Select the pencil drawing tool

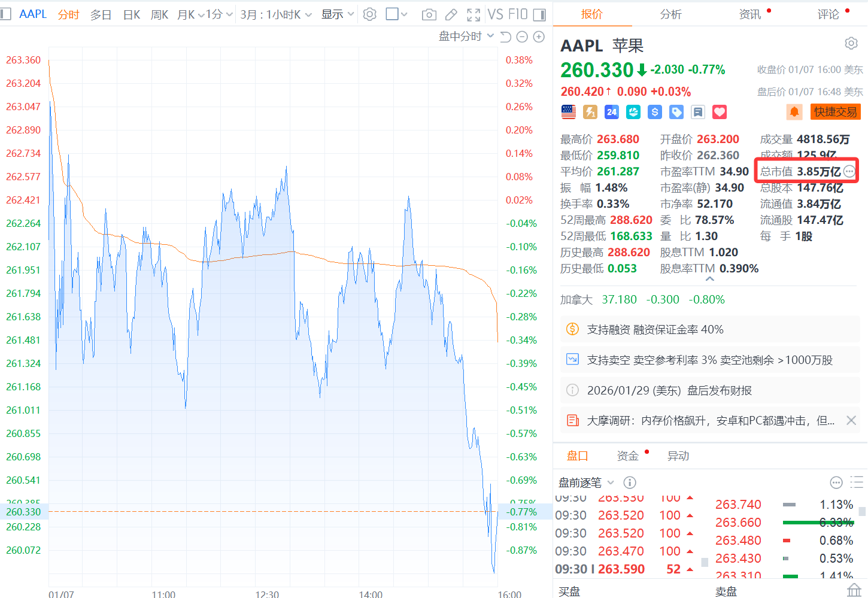coord(451,14)
